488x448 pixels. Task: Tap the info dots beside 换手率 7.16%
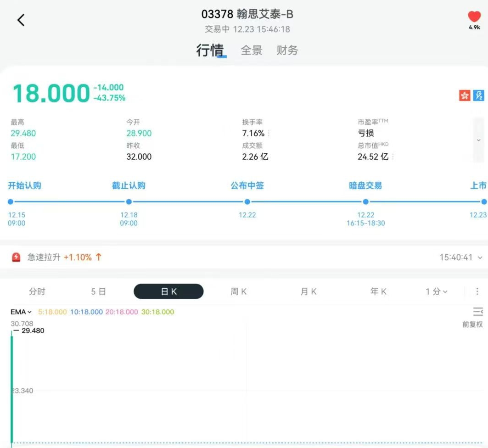[269, 134]
